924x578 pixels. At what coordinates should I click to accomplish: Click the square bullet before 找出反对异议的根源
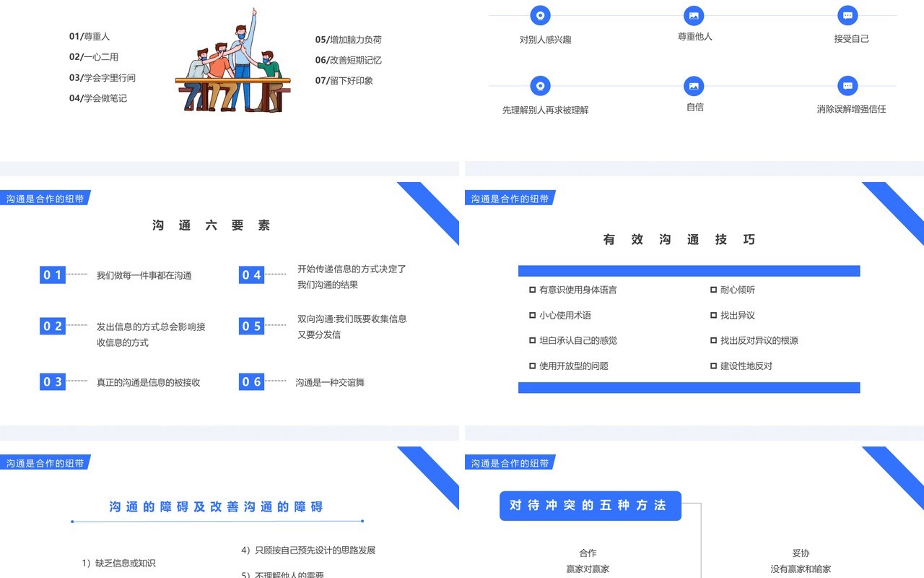point(713,340)
